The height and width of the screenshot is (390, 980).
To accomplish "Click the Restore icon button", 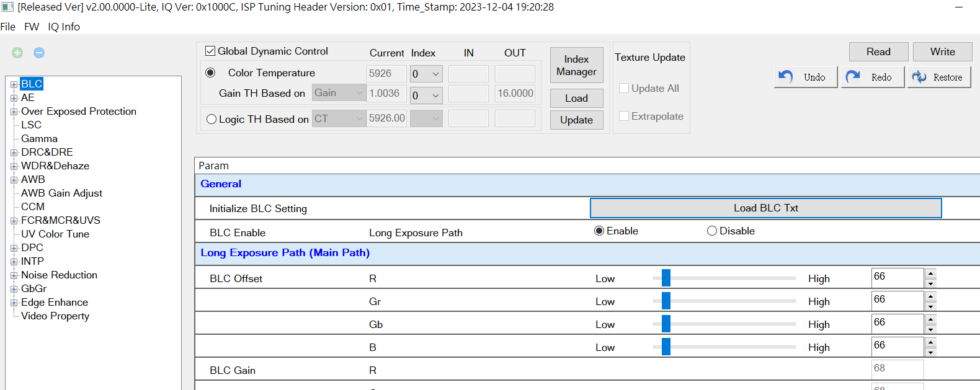I will pos(938,77).
